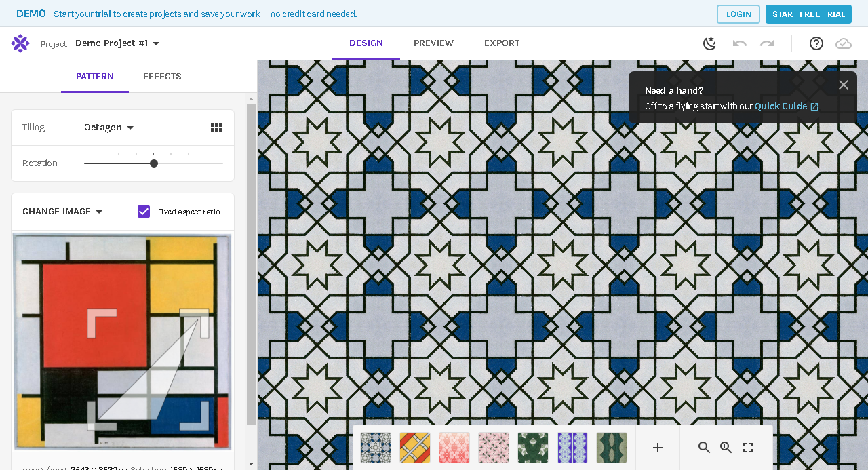This screenshot has width=868, height=470.
Task: Select the olive green mirrored thumbnail
Action: 612,448
